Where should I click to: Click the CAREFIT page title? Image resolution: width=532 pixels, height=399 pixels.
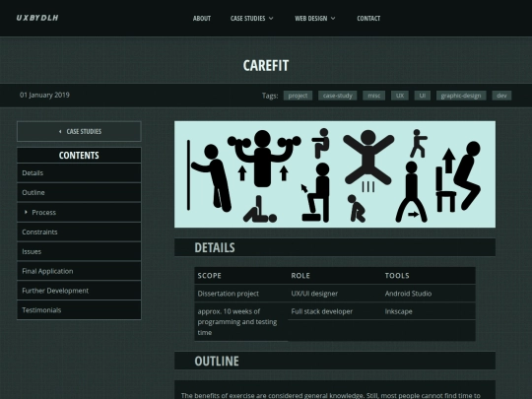click(x=266, y=65)
